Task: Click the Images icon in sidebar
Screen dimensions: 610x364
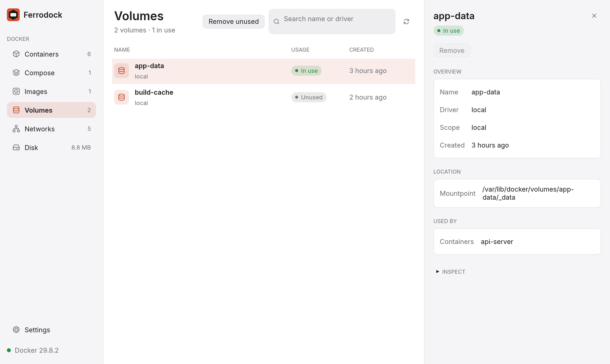Action: [16, 91]
